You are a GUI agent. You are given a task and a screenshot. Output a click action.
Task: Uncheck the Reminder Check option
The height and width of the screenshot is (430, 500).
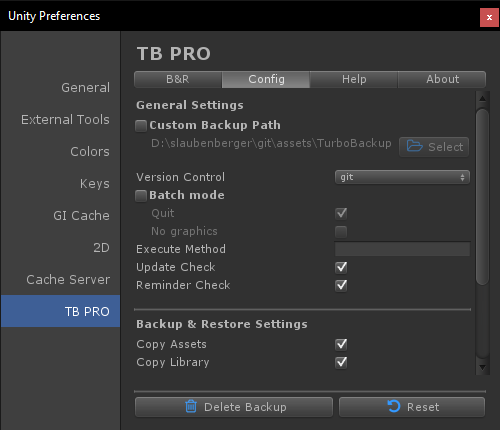coord(341,285)
